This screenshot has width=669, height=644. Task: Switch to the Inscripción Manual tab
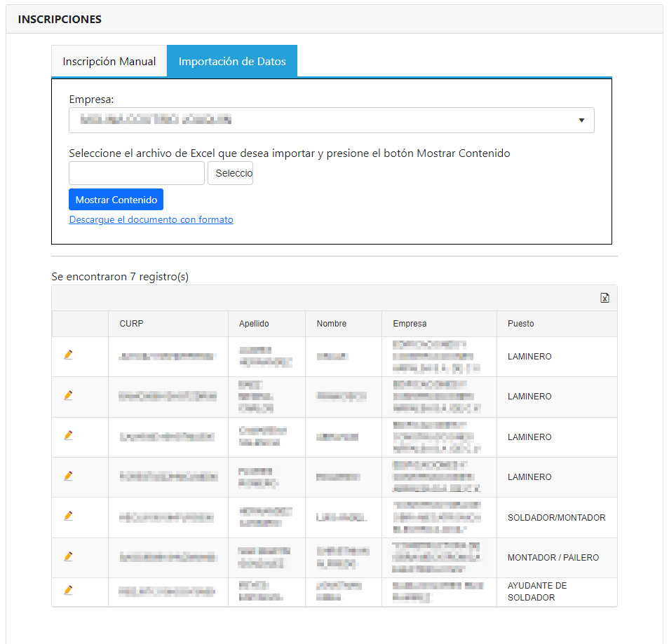109,62
